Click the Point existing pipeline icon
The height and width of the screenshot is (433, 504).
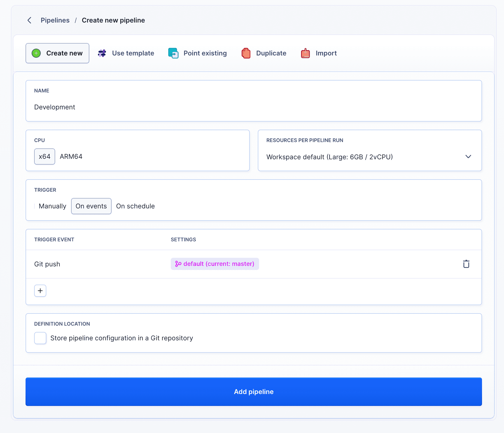pos(173,53)
